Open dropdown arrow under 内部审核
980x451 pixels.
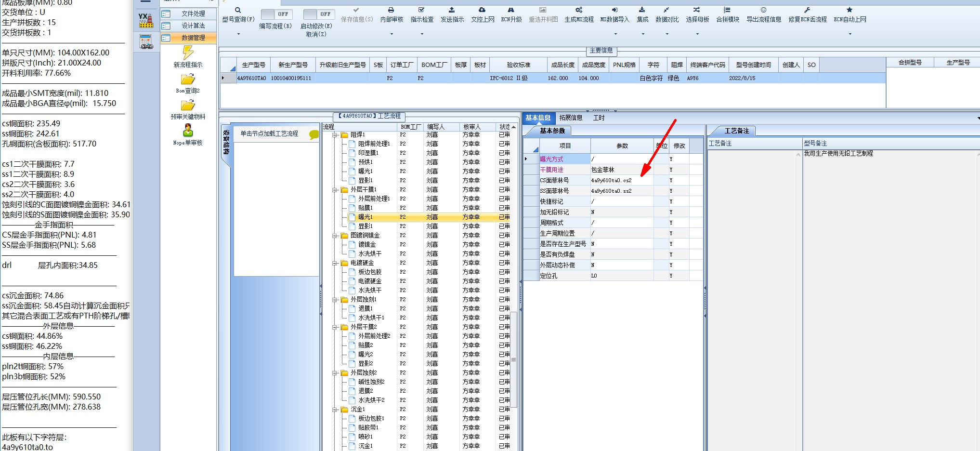point(391,34)
